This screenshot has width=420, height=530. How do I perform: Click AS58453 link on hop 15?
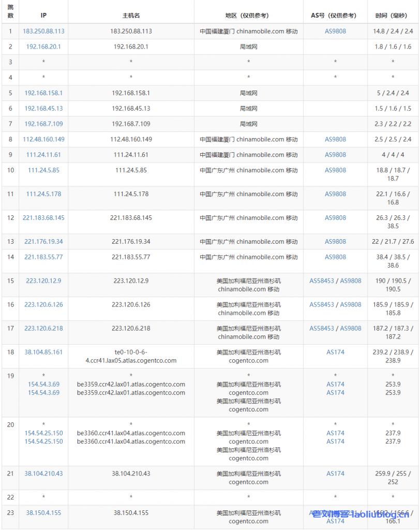(x=321, y=281)
